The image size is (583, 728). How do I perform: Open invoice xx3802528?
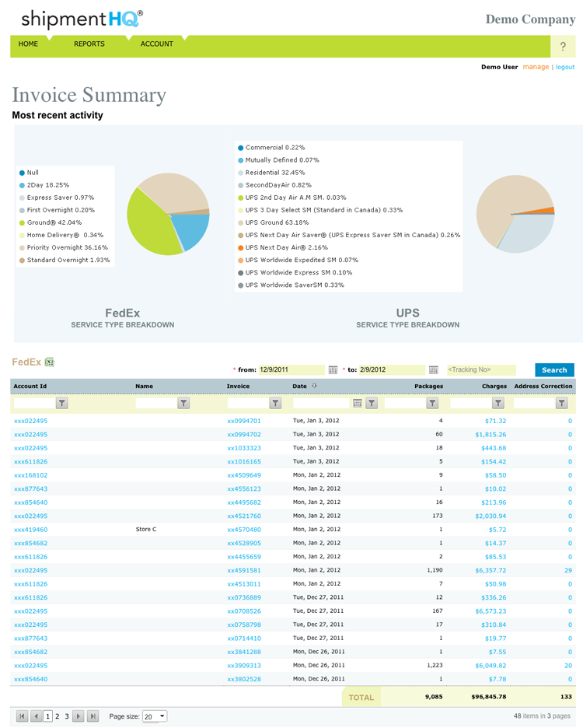[x=244, y=679]
